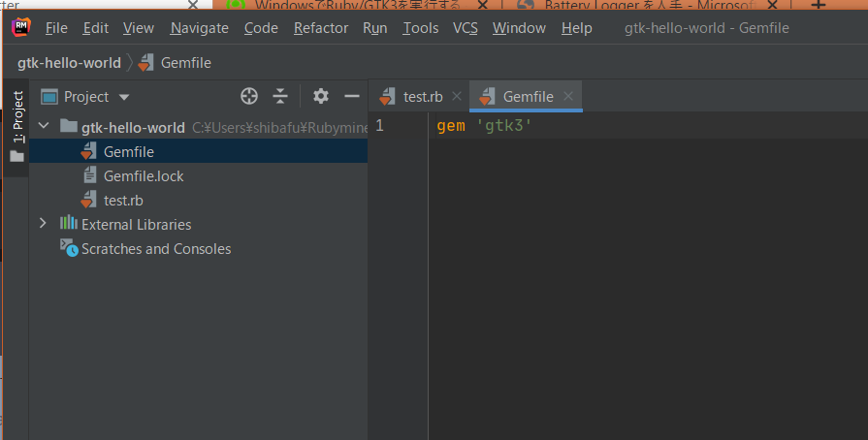Close the test.rb editor tab
Viewport: 868px width, 440px height.
[457, 97]
